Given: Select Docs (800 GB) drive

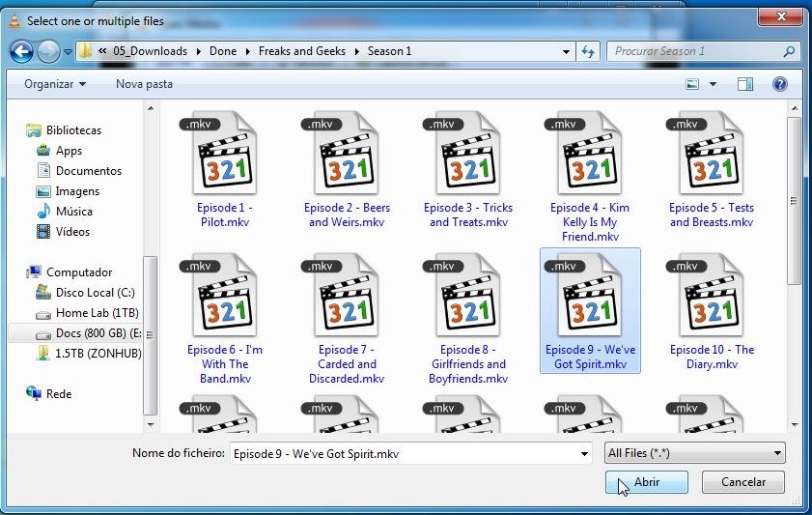Looking at the screenshot, I should pos(75,333).
